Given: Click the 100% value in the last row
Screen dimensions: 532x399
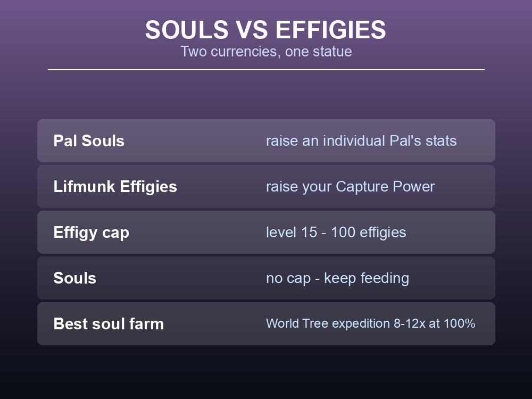Looking at the screenshot, I should click(x=460, y=323).
